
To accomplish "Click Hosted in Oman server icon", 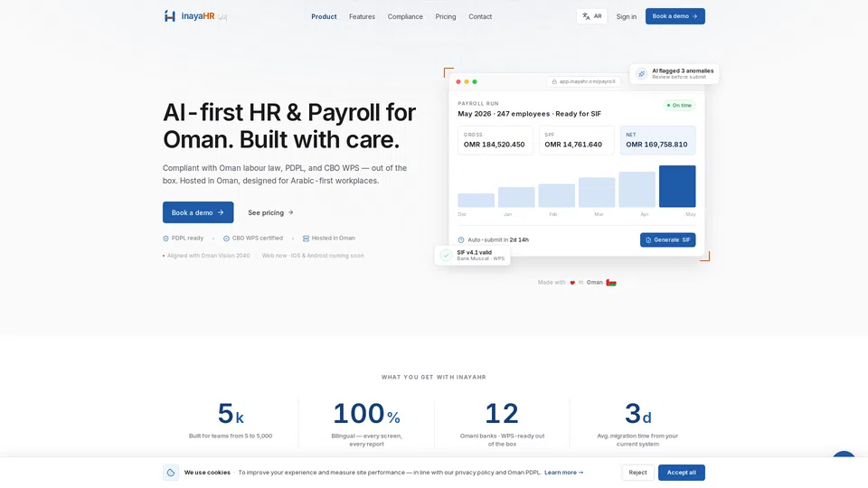I will 306,239.
